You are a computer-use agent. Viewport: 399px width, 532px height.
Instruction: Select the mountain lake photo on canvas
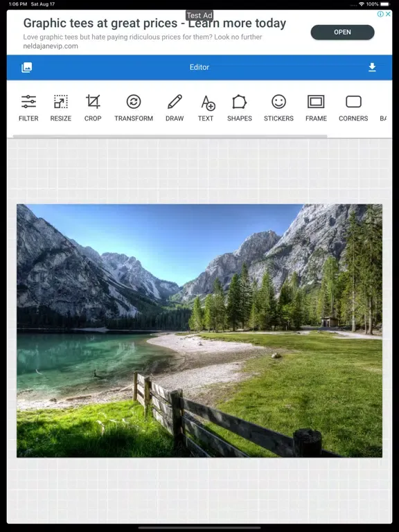point(199,330)
